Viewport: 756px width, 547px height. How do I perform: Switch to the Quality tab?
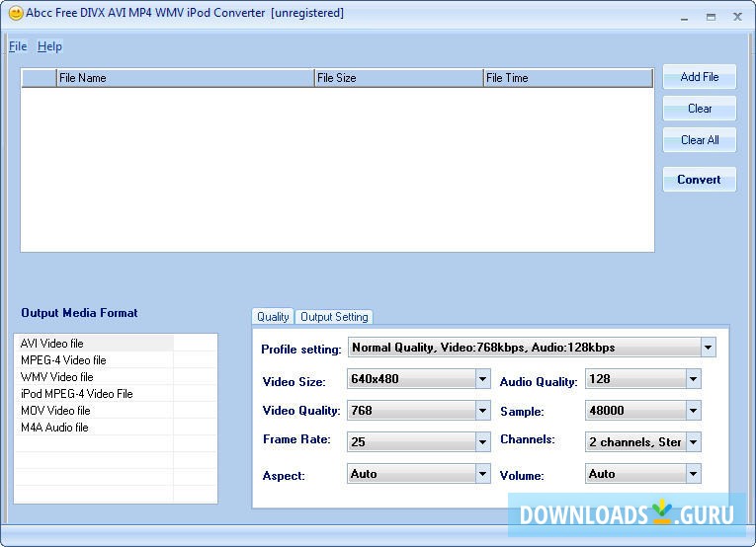pos(273,317)
